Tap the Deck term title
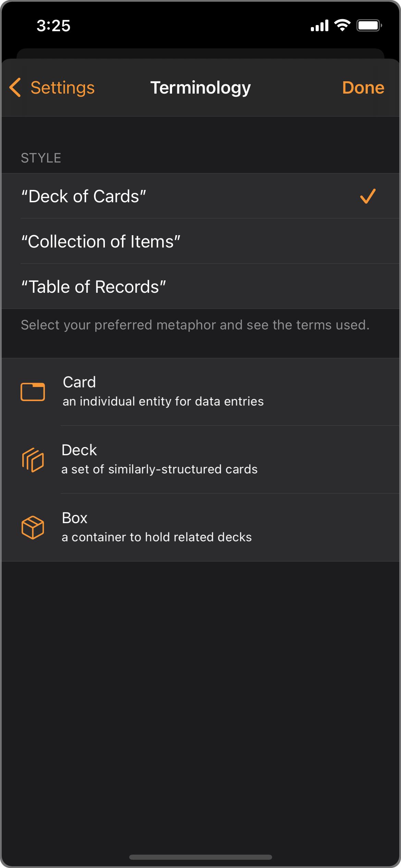The width and height of the screenshot is (401, 868). (x=79, y=450)
